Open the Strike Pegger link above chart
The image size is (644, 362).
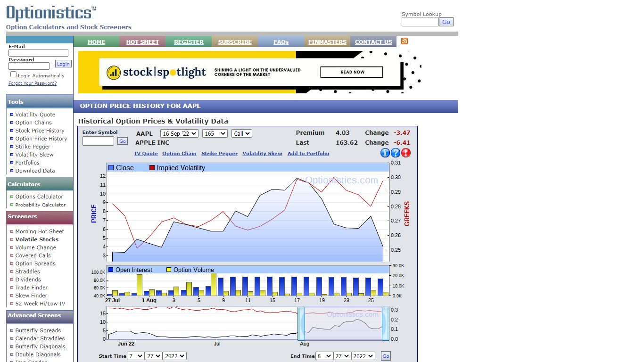pyautogui.click(x=219, y=153)
